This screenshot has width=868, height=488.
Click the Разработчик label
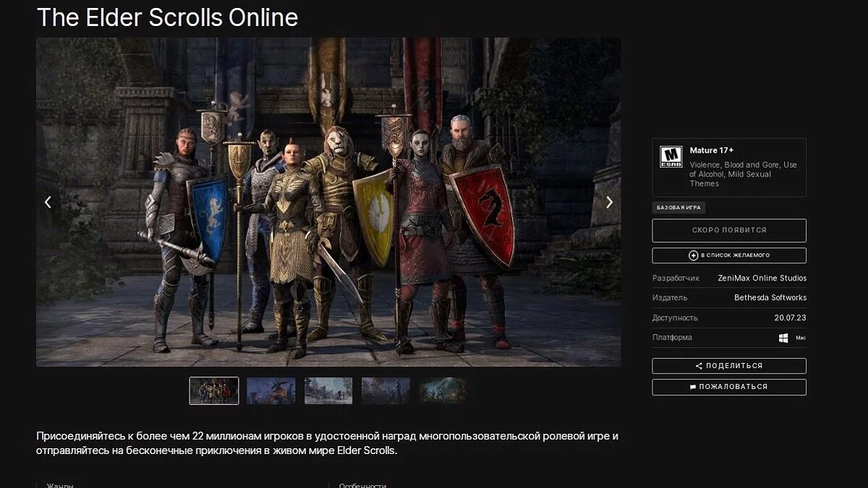676,278
